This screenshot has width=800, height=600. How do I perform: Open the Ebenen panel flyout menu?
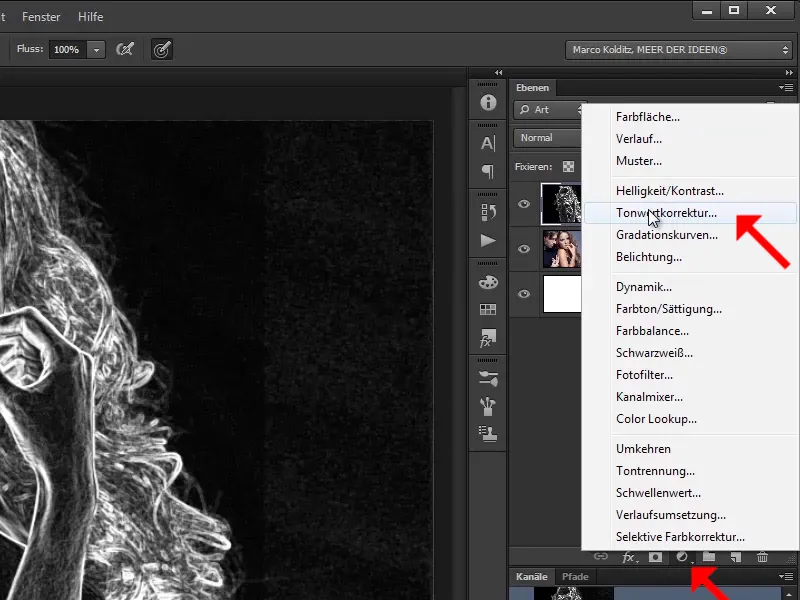pos(786,88)
